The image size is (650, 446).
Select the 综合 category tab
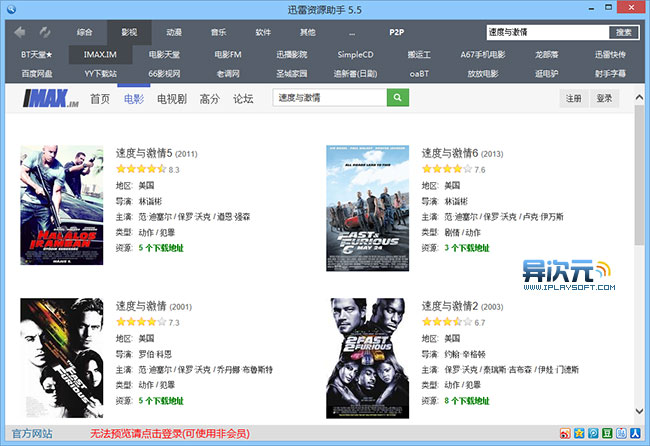(x=85, y=32)
